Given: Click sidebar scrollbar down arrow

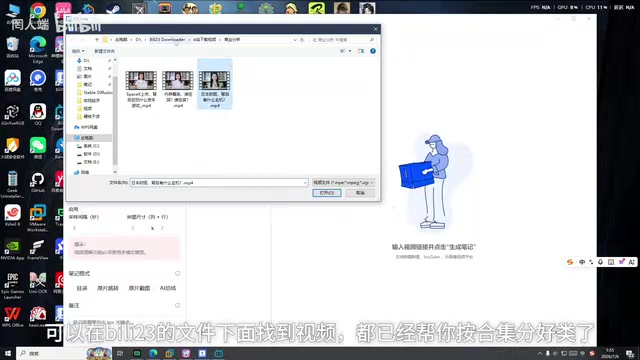Looking at the screenshot, I should click(115, 172).
